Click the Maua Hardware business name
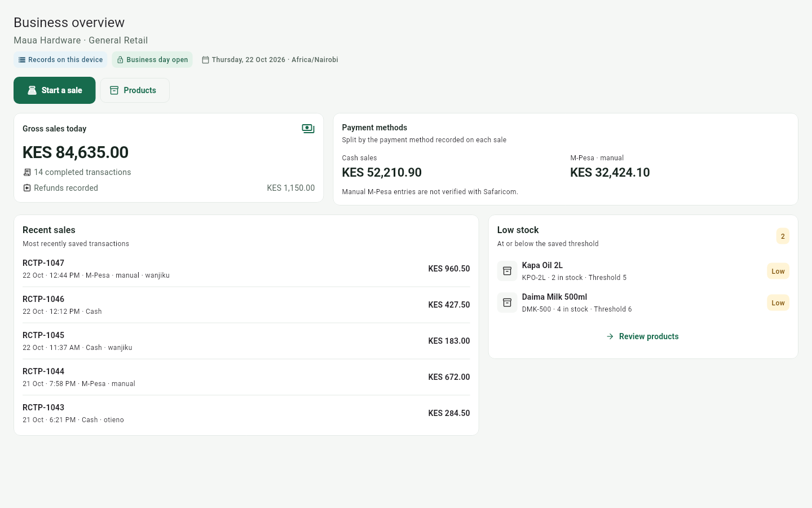The height and width of the screenshot is (508, 812). [x=47, y=41]
